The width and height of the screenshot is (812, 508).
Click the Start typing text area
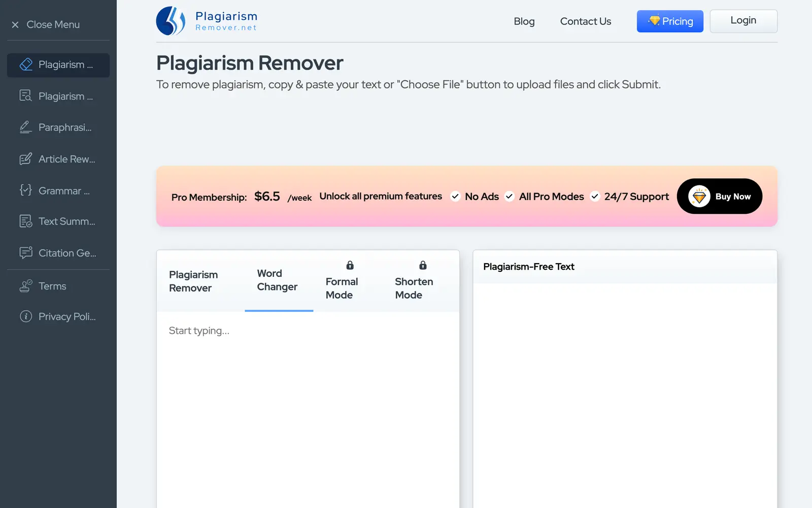click(x=308, y=409)
